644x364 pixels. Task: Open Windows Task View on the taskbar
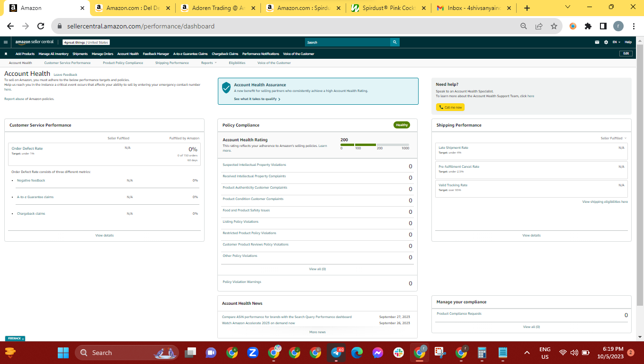tap(190, 353)
